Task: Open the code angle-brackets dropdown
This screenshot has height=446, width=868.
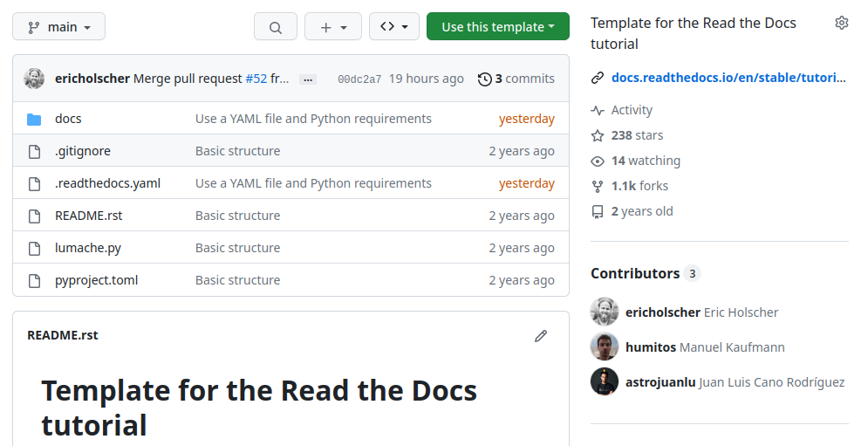Action: 394,27
